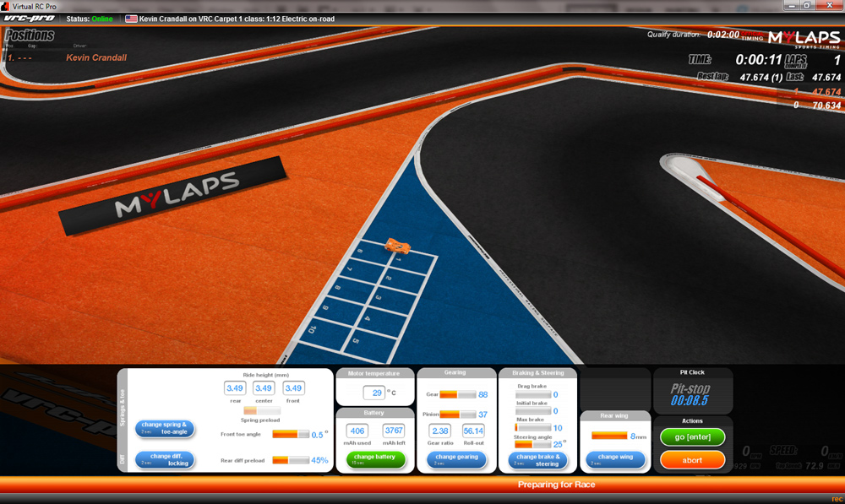Screen dimensions: 845x504
Task: Click the green change battery button
Action: (x=375, y=459)
